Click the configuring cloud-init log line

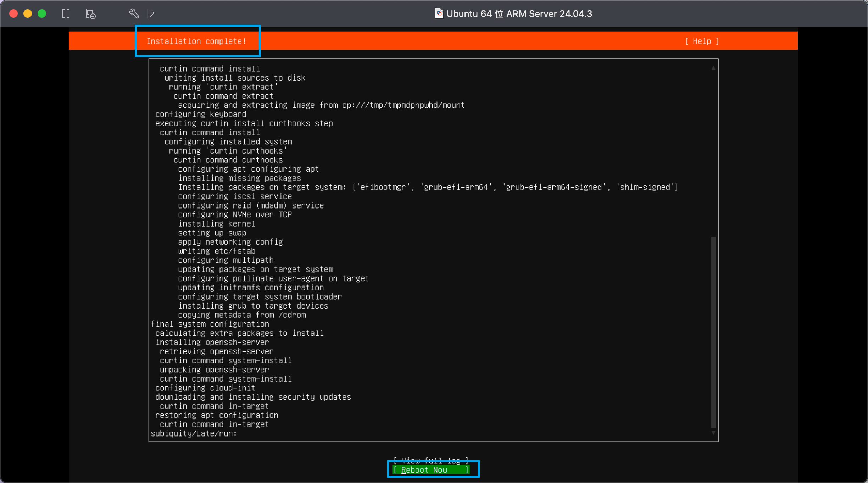205,388
